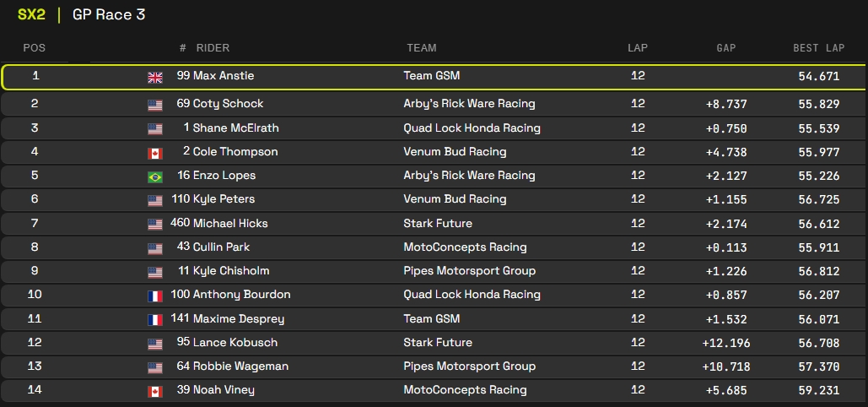
Task: Click Cole Thompson's Canadian flag icon
Action: (155, 153)
